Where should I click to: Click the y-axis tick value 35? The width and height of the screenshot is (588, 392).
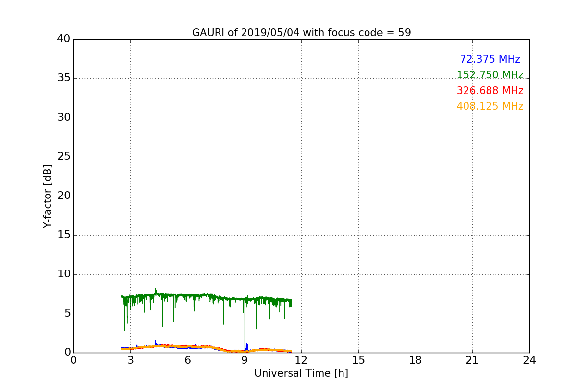[64, 78]
